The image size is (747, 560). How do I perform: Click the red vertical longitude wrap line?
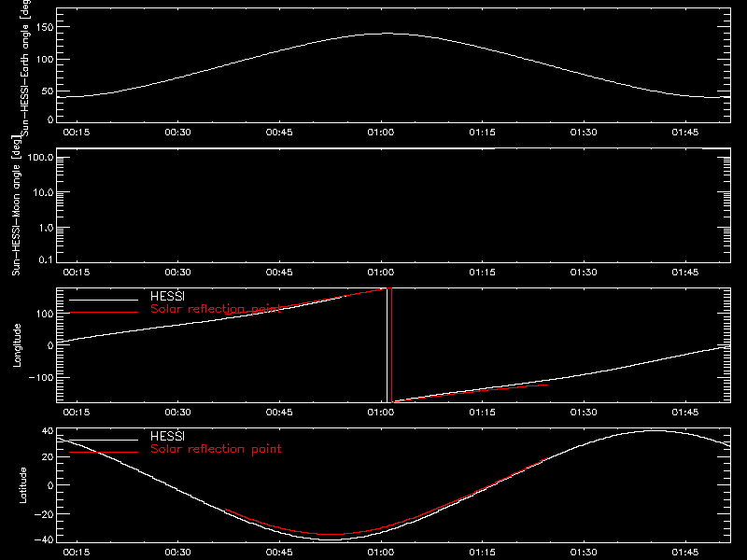(x=391, y=345)
